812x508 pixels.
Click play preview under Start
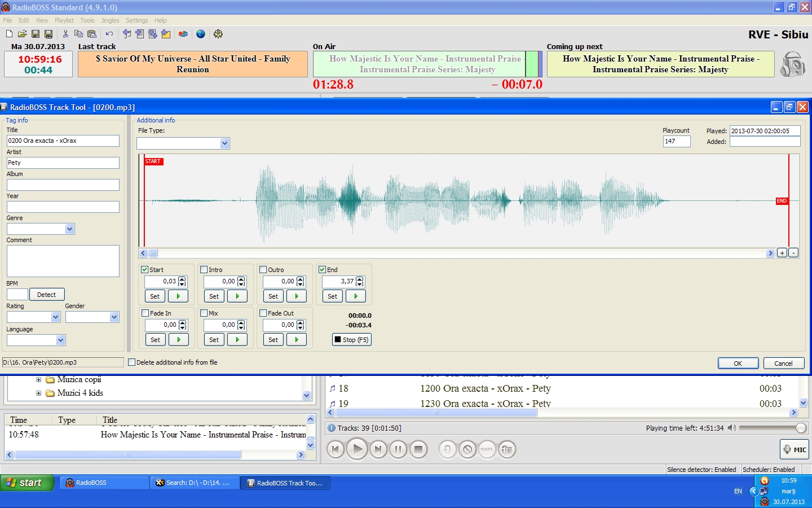pyautogui.click(x=178, y=296)
